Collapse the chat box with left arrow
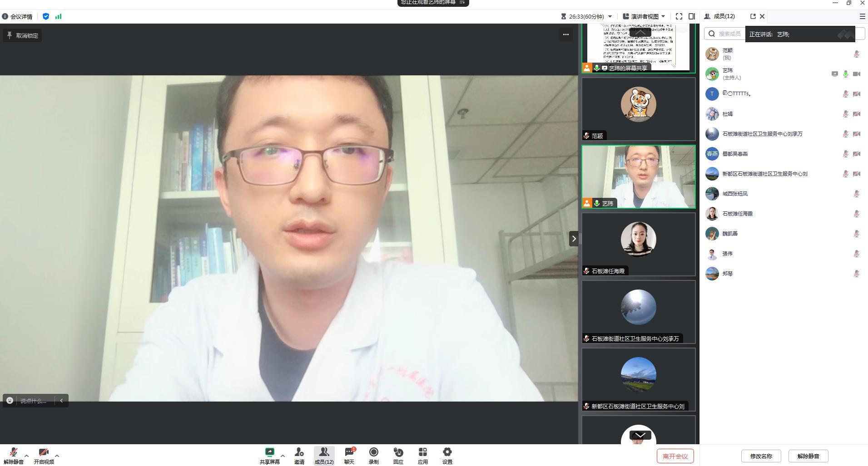 tap(61, 401)
